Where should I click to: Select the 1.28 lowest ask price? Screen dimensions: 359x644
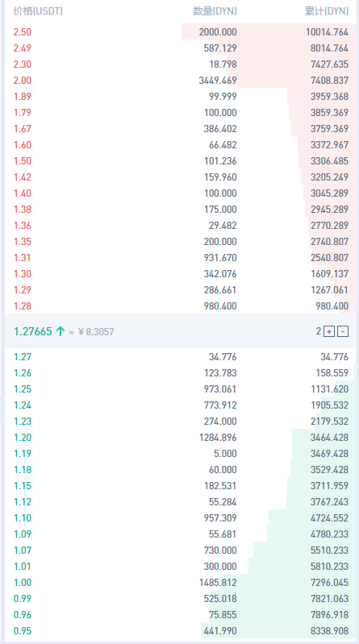coord(23,306)
